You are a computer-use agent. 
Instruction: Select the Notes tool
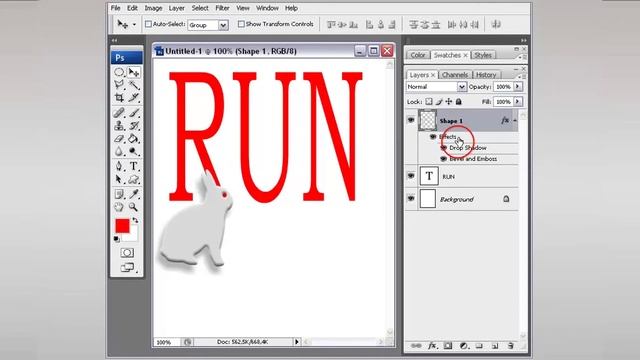(119, 194)
